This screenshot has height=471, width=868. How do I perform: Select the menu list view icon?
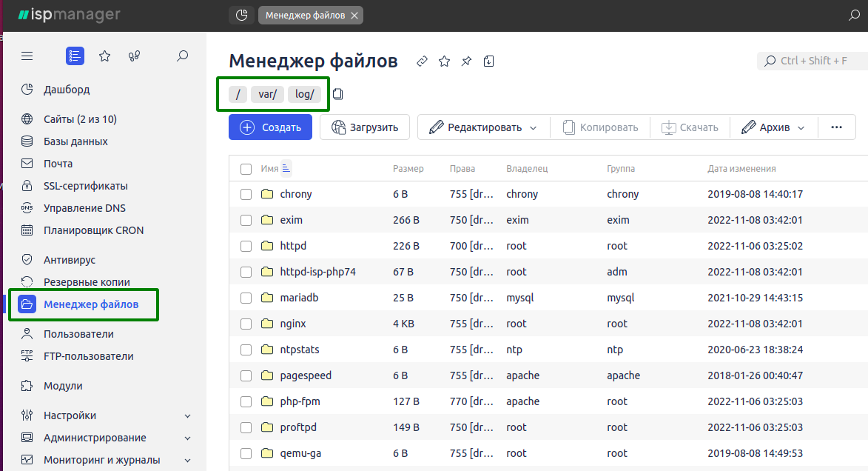tap(75, 56)
